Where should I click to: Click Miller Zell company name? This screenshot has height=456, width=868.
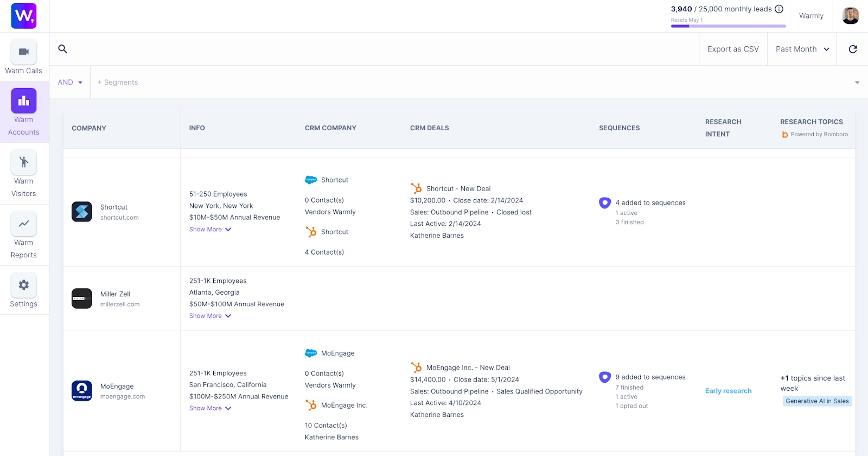coord(115,294)
